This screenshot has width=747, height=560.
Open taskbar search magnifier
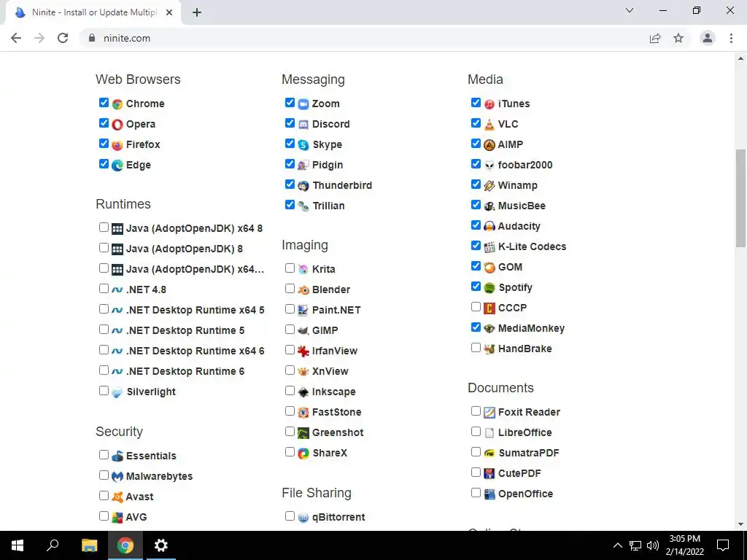tap(53, 545)
